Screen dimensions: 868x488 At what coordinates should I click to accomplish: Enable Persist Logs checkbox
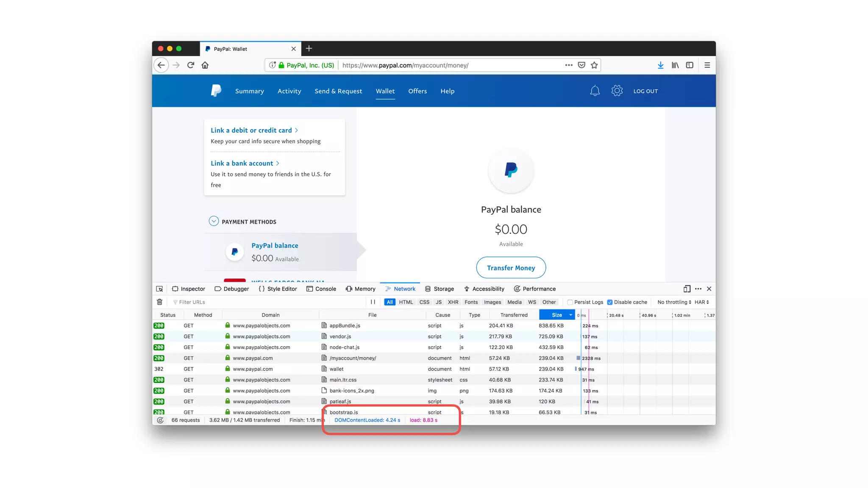(570, 302)
